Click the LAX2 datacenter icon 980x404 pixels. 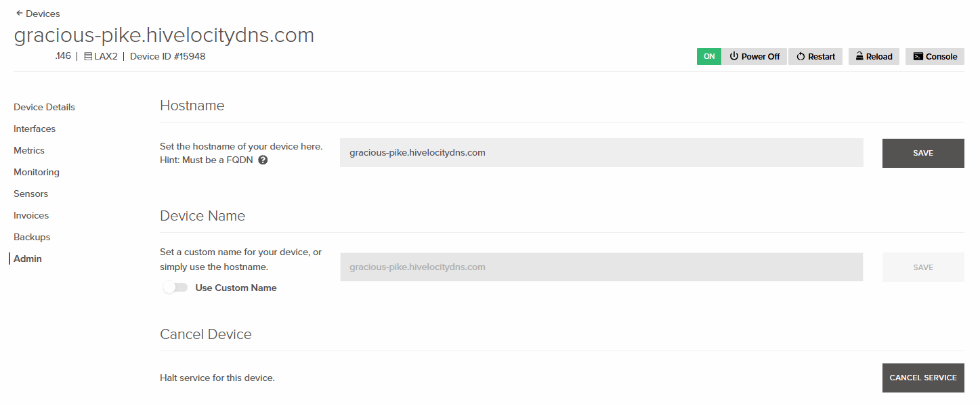click(88, 57)
